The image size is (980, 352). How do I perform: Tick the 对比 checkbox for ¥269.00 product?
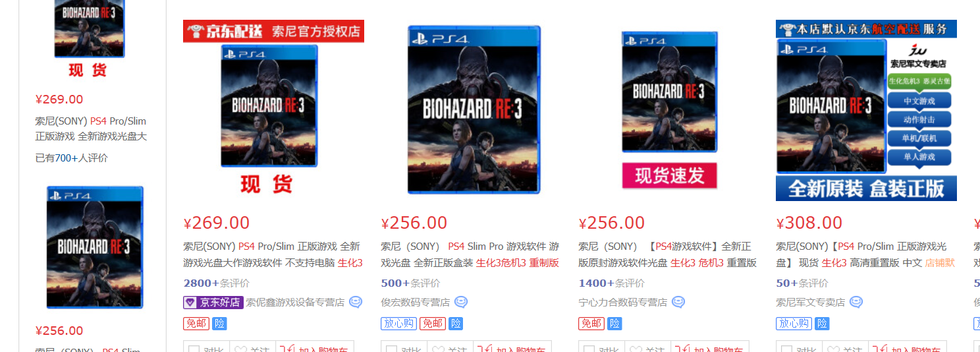[194, 349]
